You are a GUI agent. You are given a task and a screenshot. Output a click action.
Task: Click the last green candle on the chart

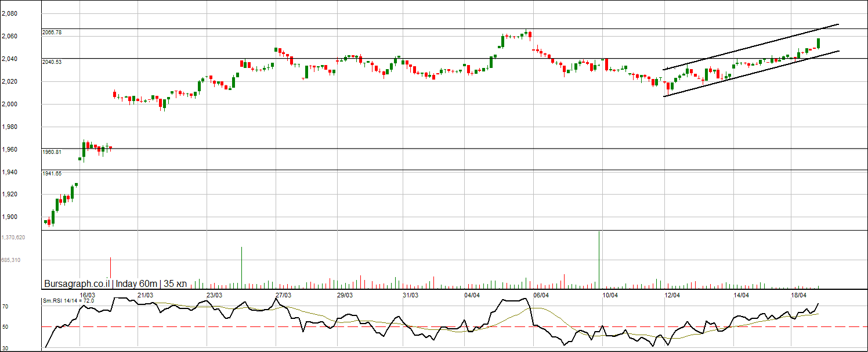pos(818,43)
